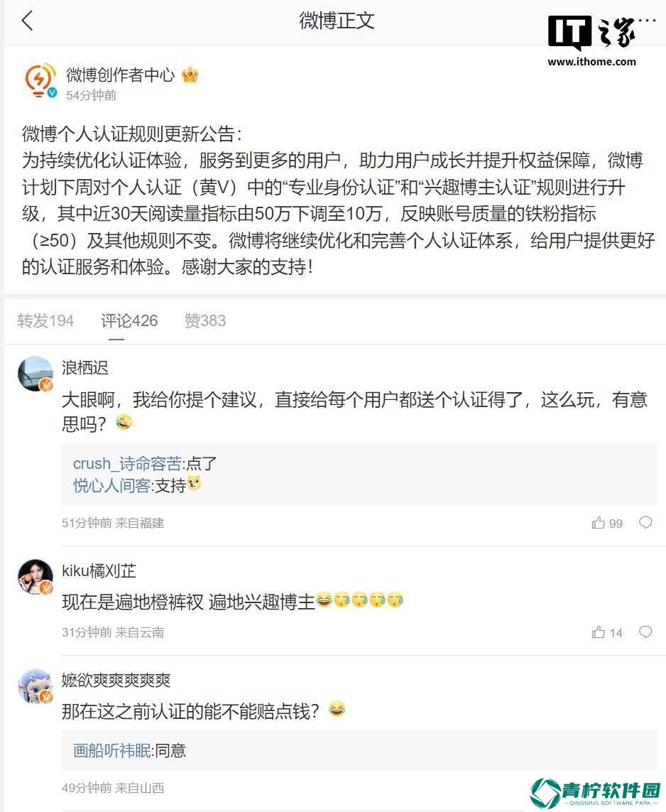Open 悦心人间客 user link in replies
This screenshot has width=666, height=812.
pyautogui.click(x=111, y=485)
